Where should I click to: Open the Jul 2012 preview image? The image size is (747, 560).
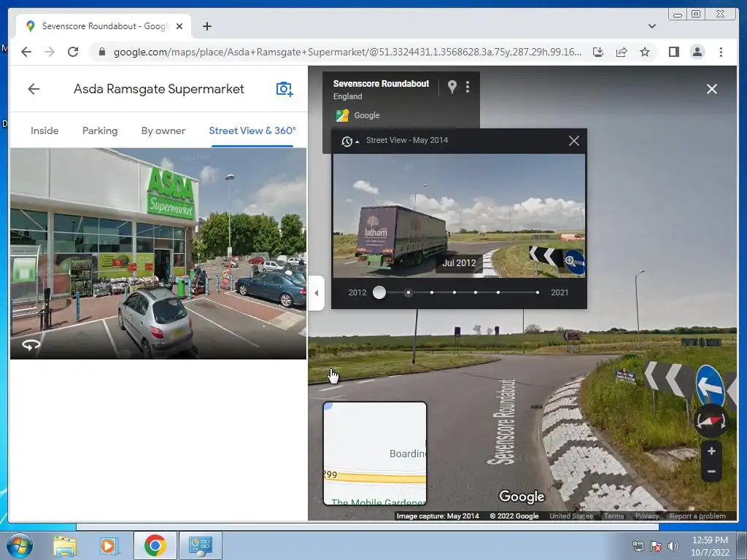pos(459,216)
